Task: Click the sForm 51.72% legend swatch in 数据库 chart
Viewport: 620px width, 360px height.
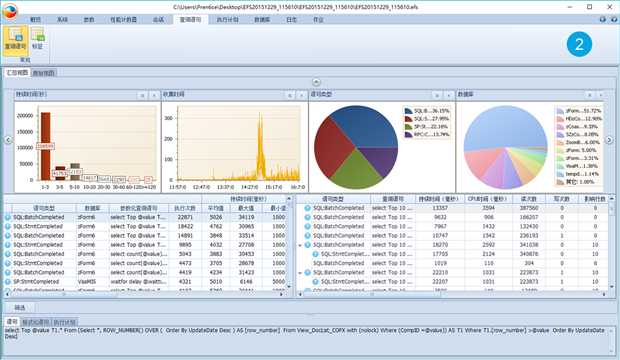Action: [x=560, y=111]
